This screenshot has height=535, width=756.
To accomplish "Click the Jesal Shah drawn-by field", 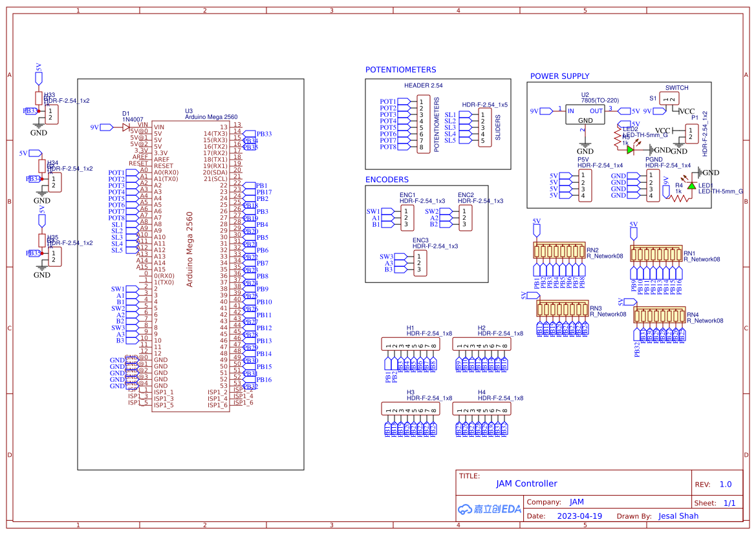I will click(x=678, y=516).
